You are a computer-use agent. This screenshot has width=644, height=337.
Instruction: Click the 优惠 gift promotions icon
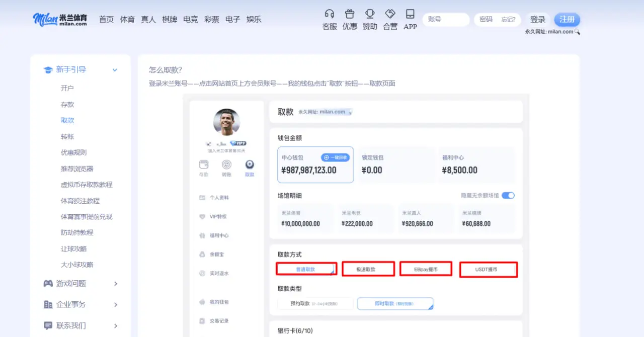pos(349,19)
